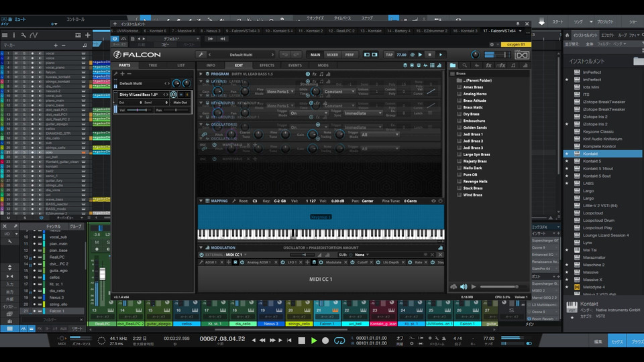Screen dimensions: 644x362
Task: Solo the piano track
Action: point(24,63)
